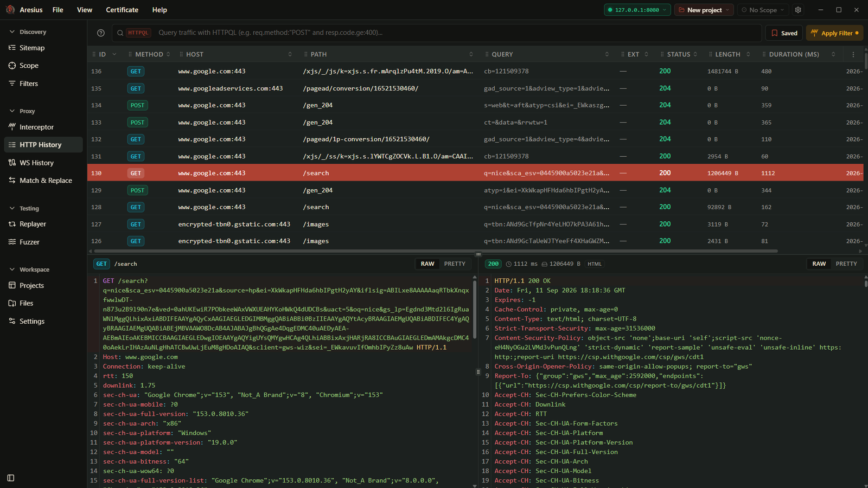Open WS History sidebar icon
The height and width of the screenshot is (488, 868).
[12, 163]
